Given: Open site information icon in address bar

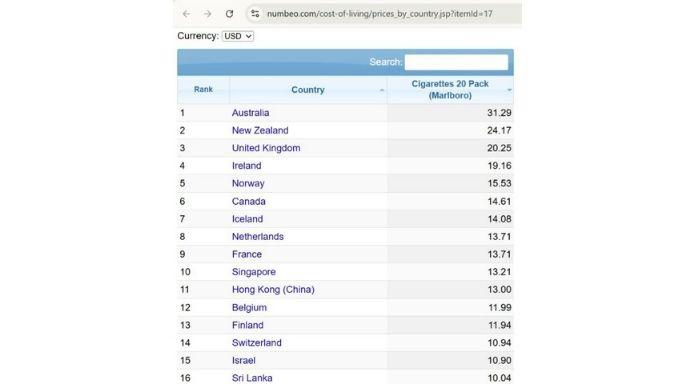Looking at the screenshot, I should click(255, 14).
